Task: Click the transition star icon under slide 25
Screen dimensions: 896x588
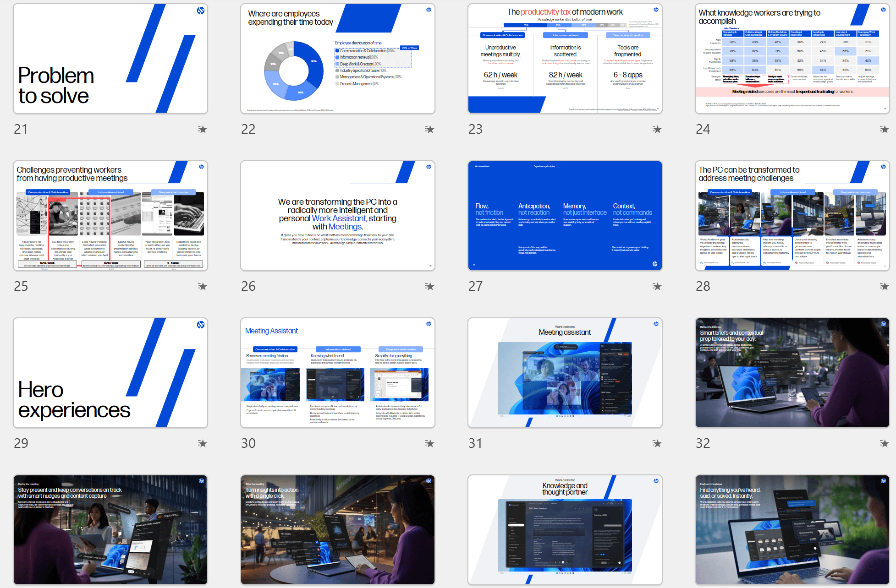Action: (202, 287)
